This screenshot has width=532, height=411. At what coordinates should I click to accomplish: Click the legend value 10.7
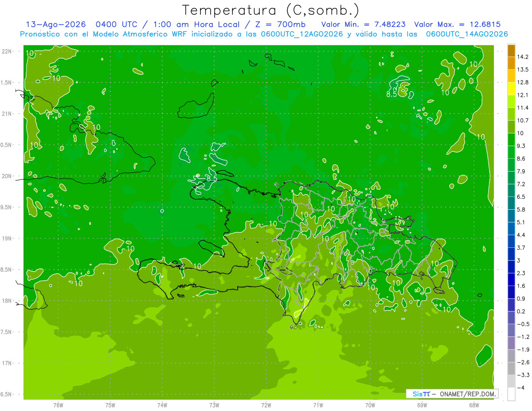coord(523,121)
